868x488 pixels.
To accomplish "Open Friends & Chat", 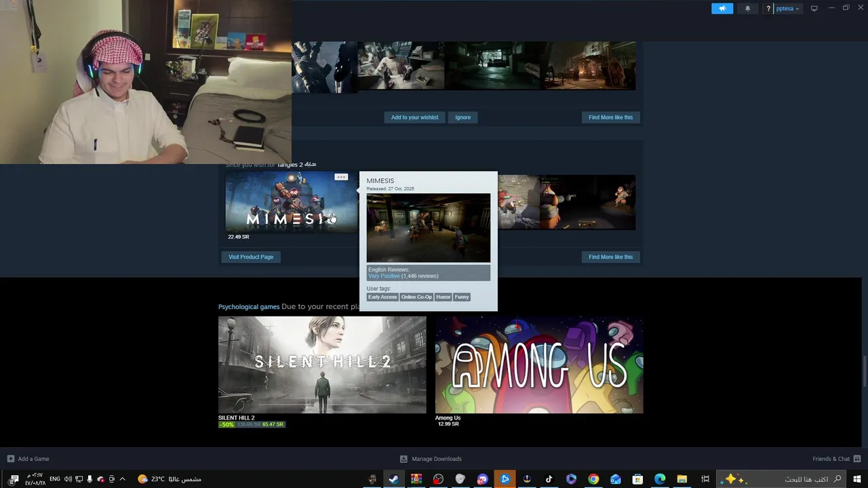I will click(x=836, y=459).
